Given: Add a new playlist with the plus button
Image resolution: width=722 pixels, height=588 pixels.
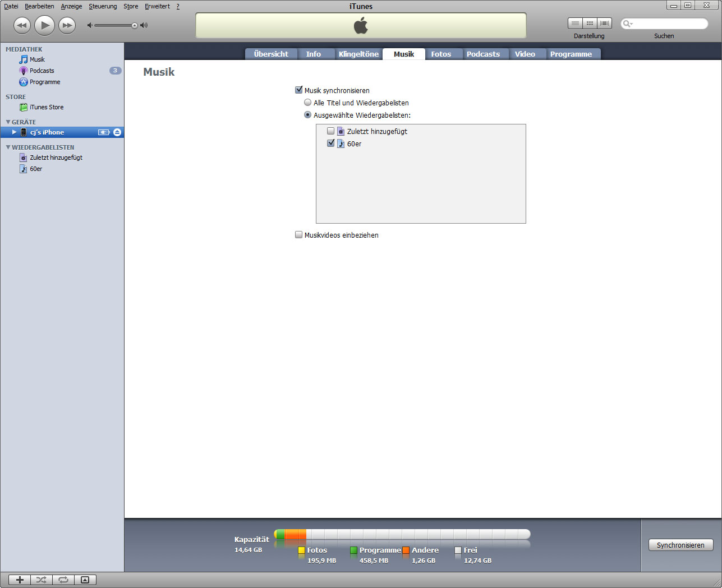Looking at the screenshot, I should coord(20,580).
